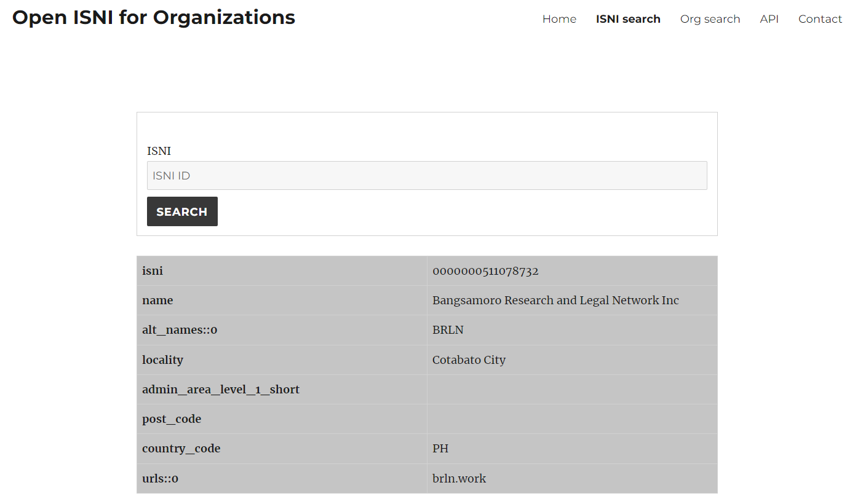This screenshot has height=504, width=855.
Task: Click the country_code row label
Action: point(181,449)
